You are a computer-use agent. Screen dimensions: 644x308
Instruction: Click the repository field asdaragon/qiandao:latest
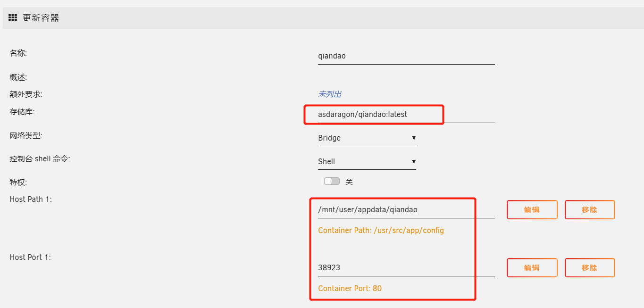pyautogui.click(x=406, y=115)
